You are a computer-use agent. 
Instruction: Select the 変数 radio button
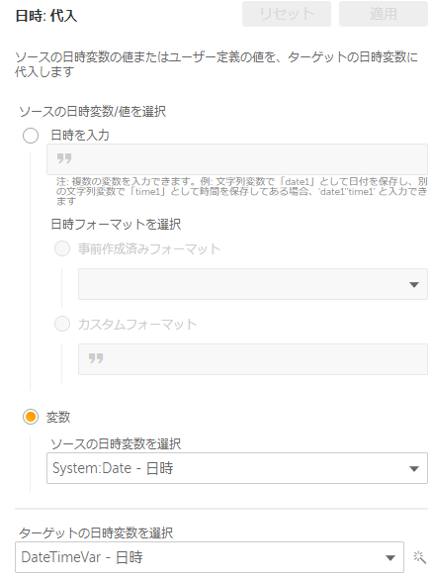click(31, 417)
